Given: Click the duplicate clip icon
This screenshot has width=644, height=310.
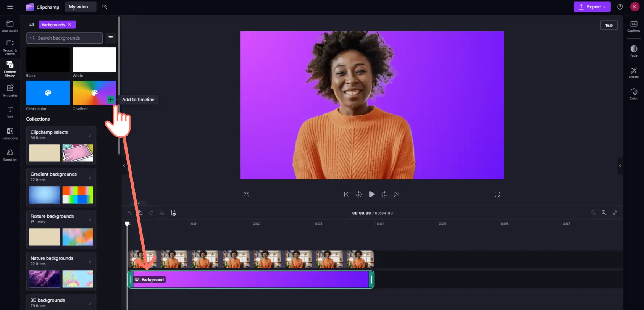Looking at the screenshot, I should point(173,213).
